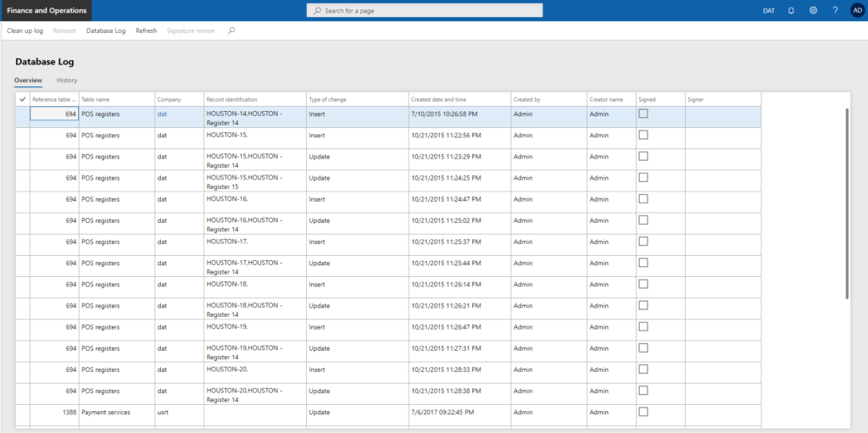Toggle Signed checkbox for 10/21/2015 11:24:47 PM row
868x433 pixels.
pyautogui.click(x=643, y=199)
